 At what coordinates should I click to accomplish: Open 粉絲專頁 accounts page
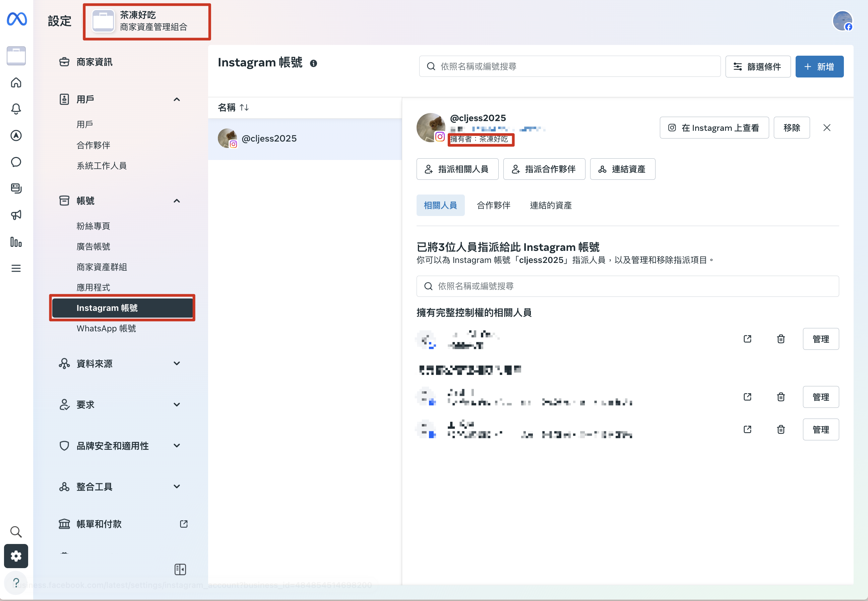93,226
